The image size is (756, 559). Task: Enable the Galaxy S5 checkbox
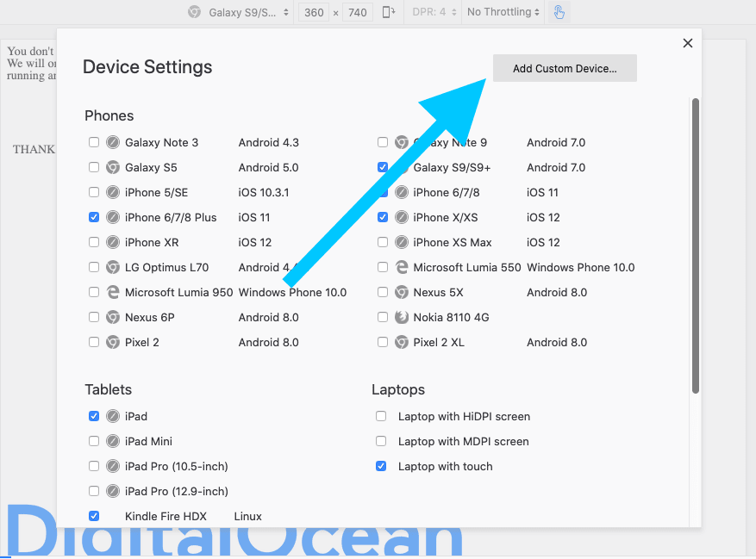pyautogui.click(x=94, y=167)
